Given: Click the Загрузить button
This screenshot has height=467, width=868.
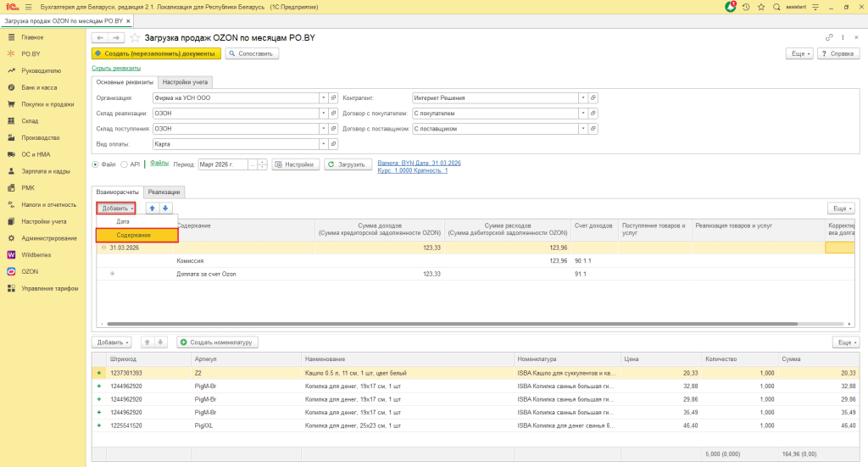Looking at the screenshot, I should click(348, 164).
